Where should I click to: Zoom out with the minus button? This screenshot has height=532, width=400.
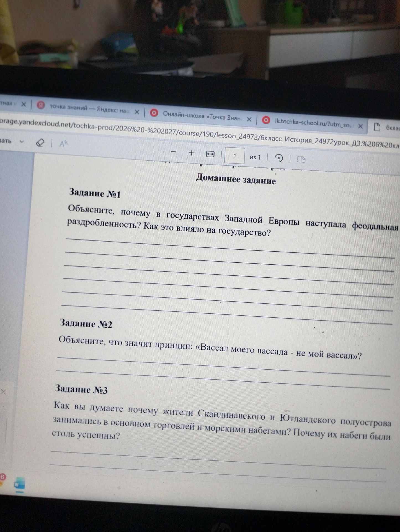click(174, 152)
